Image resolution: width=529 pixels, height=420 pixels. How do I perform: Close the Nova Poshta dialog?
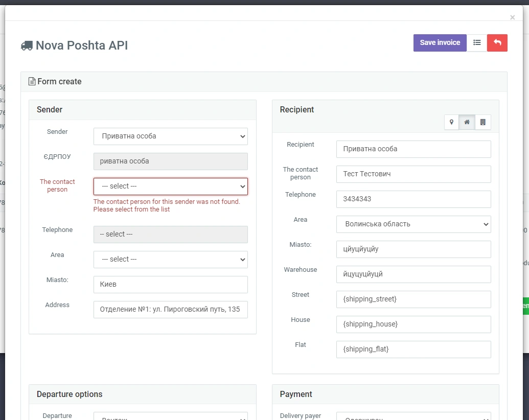tap(512, 17)
